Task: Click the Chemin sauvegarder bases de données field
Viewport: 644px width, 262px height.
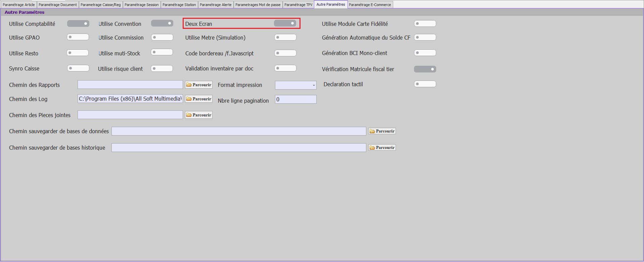Action: [239, 131]
